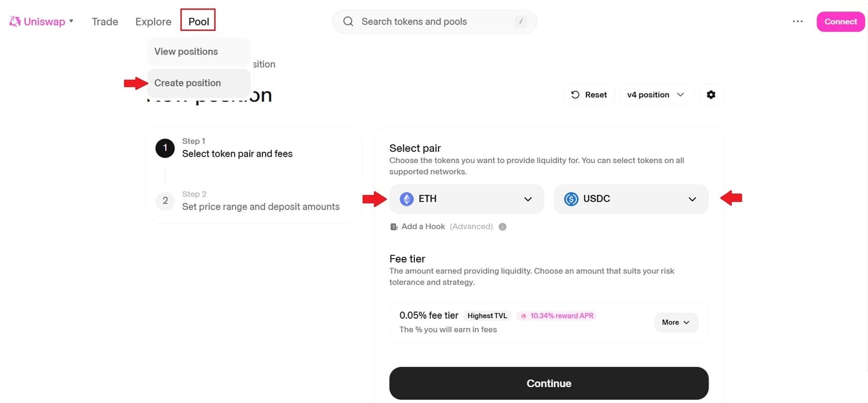
Task: Click the Add a Hook document icon
Action: 393,226
